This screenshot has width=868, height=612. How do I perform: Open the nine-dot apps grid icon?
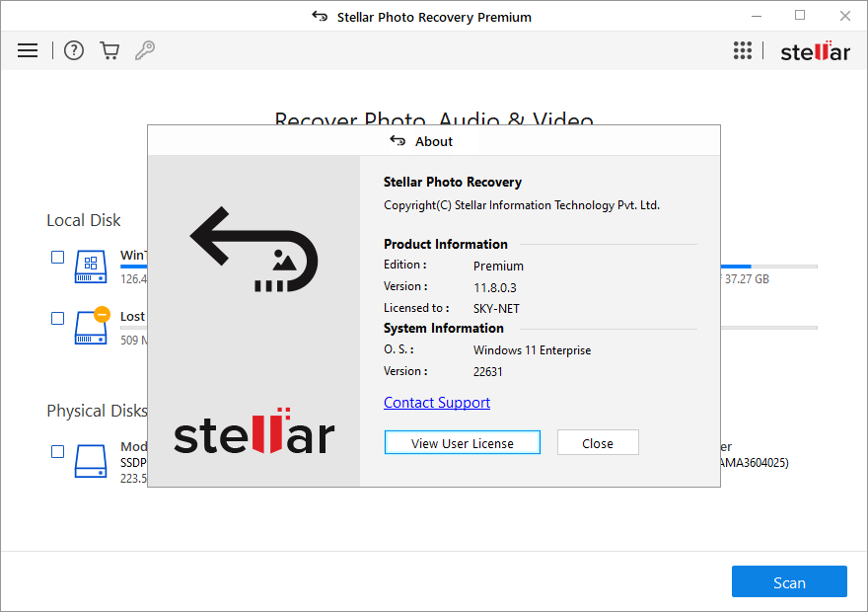(743, 50)
